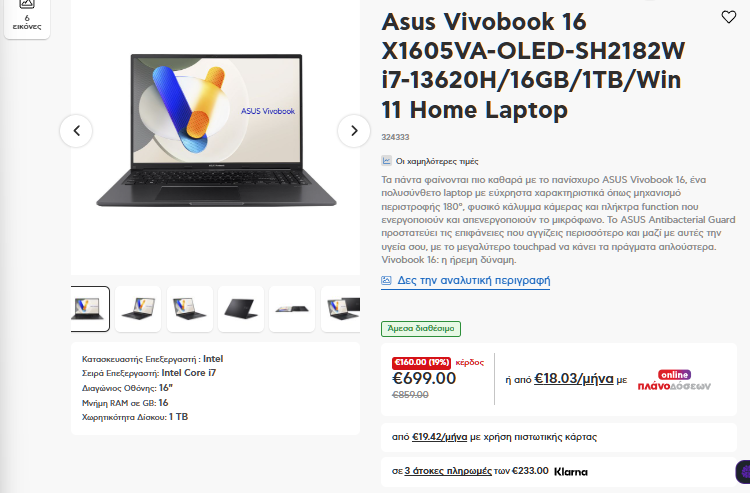Select the first laptop thumbnail
The width and height of the screenshot is (750, 493).
[89, 309]
